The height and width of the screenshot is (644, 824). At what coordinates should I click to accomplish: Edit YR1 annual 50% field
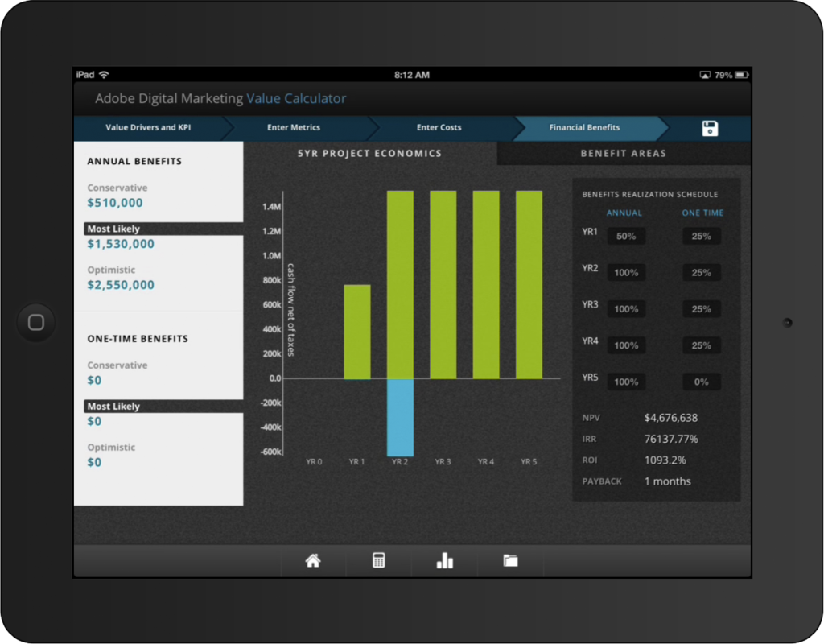coord(626,236)
